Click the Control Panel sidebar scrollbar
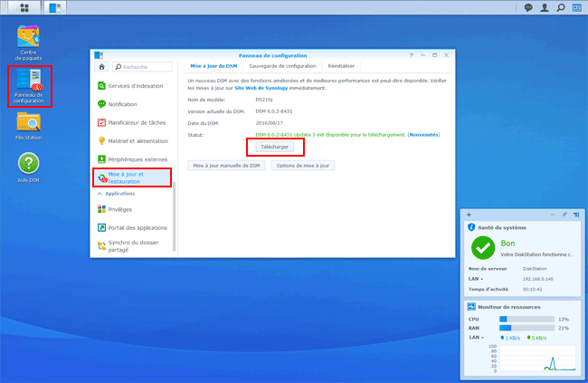The height and width of the screenshot is (383, 588). coord(174,215)
